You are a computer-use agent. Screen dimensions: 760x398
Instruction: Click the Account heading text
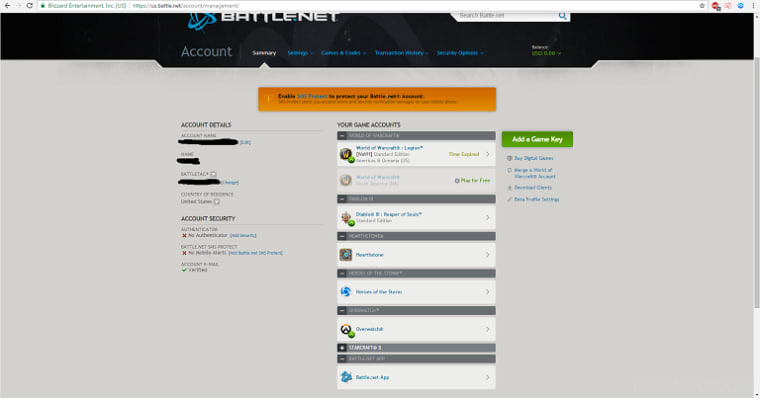click(x=206, y=51)
